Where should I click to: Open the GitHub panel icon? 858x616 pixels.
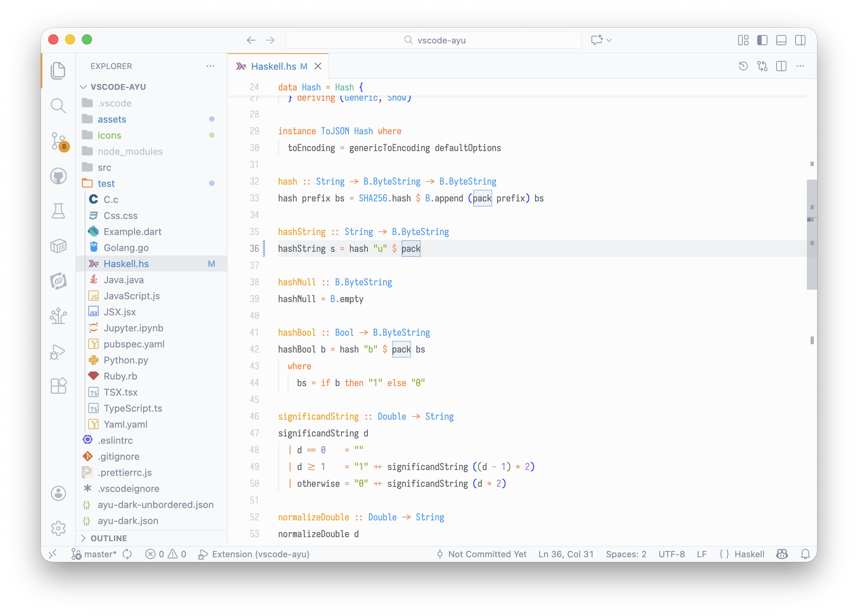[x=59, y=176]
